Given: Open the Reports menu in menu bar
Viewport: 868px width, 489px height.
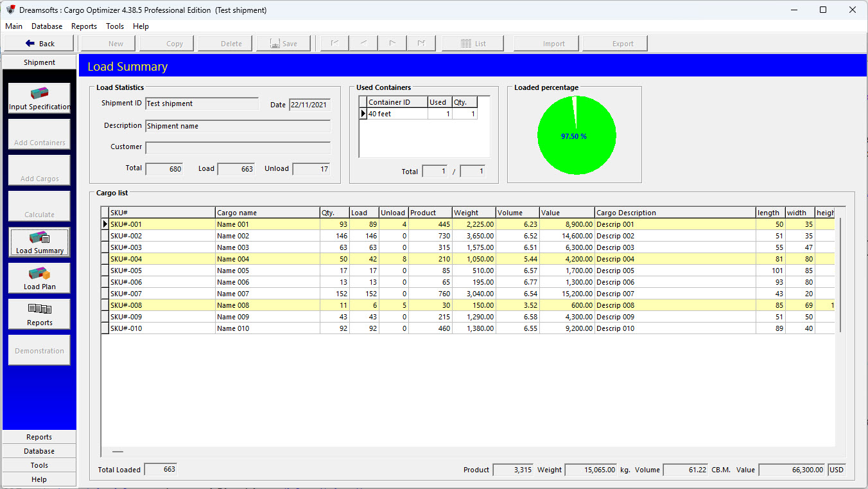Looking at the screenshot, I should click(x=84, y=26).
